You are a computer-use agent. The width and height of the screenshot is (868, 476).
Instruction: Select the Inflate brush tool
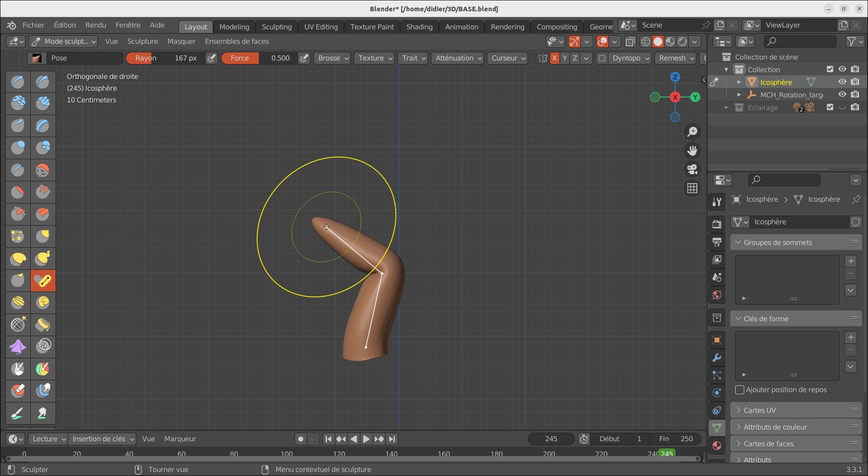pyautogui.click(x=18, y=148)
